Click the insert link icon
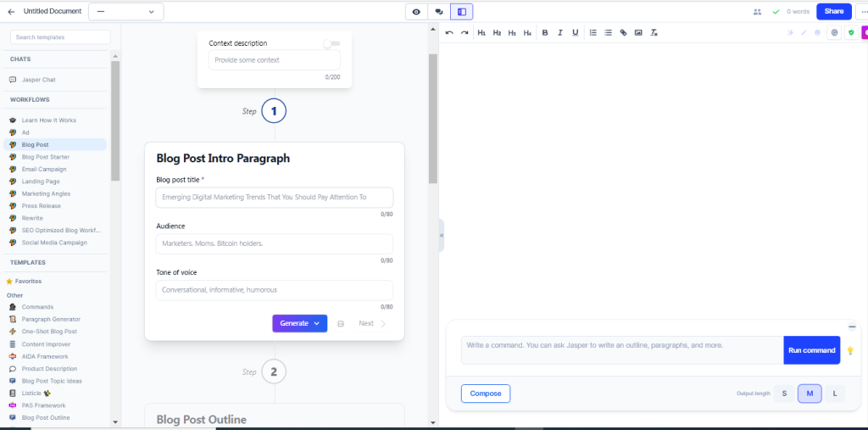The height and width of the screenshot is (430, 868). [623, 33]
